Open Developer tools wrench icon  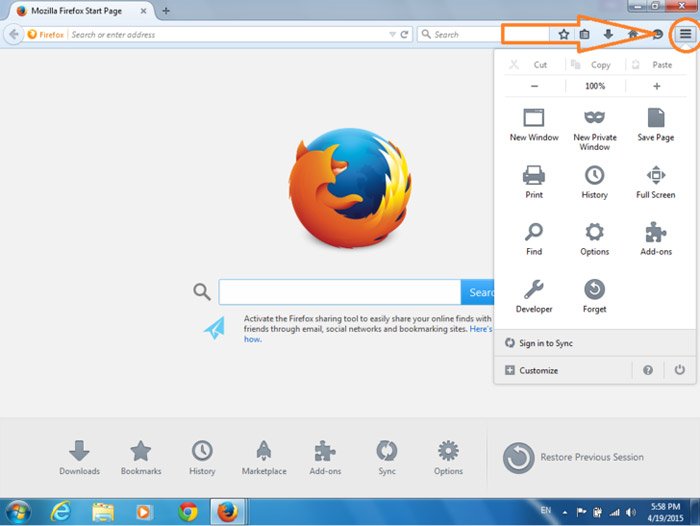pos(534,296)
